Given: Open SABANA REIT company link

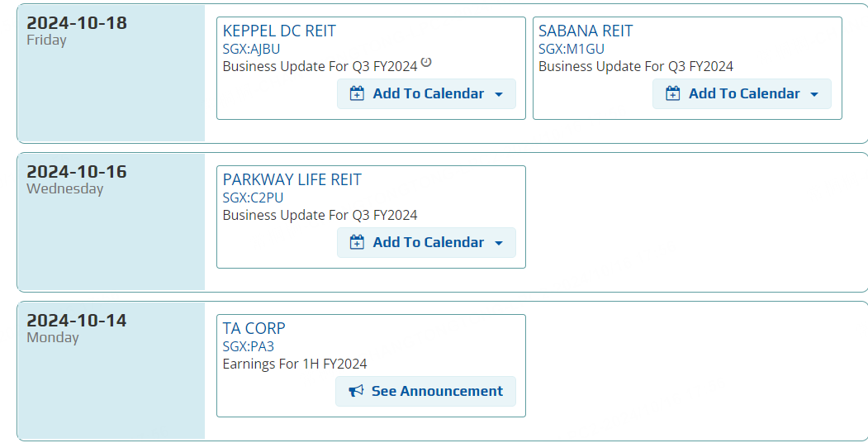Looking at the screenshot, I should point(586,31).
